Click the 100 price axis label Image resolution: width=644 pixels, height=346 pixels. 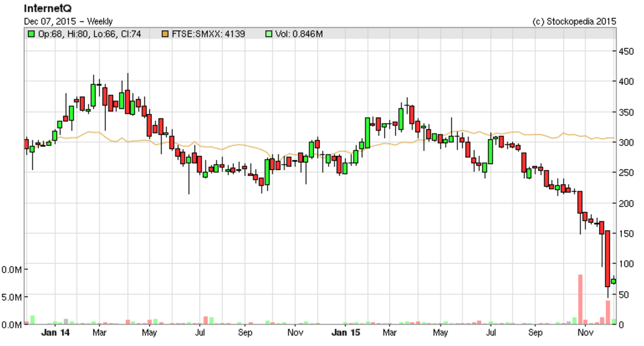click(x=626, y=264)
